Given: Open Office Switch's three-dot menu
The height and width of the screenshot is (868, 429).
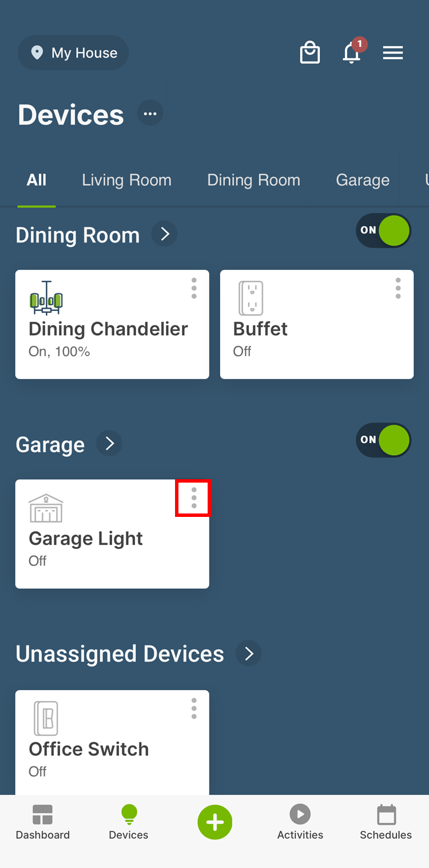Looking at the screenshot, I should point(194,708).
